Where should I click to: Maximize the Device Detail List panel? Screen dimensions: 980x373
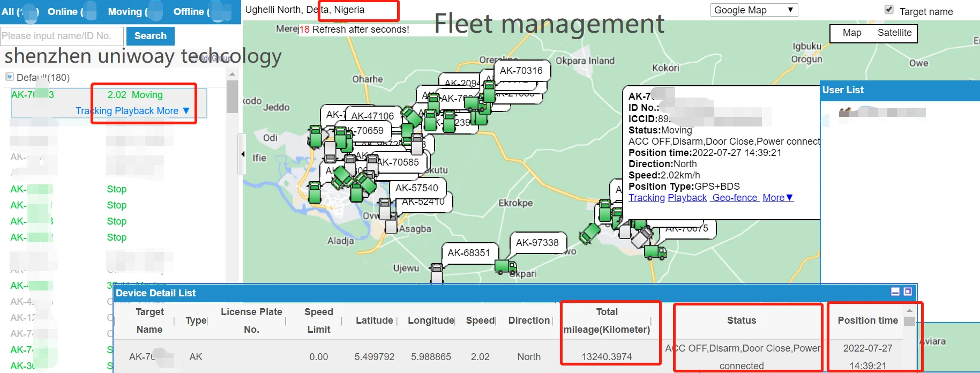(x=908, y=292)
